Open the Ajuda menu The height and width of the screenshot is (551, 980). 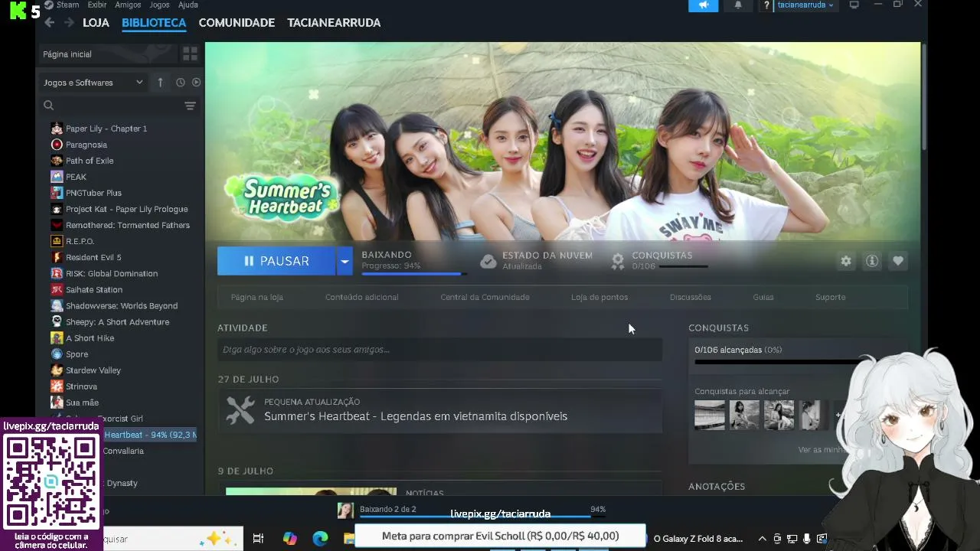pos(188,5)
